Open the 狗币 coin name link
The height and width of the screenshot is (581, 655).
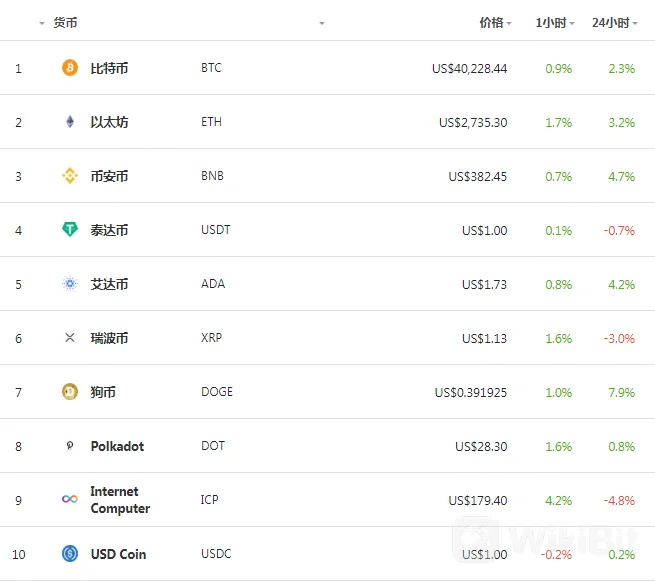(x=103, y=392)
